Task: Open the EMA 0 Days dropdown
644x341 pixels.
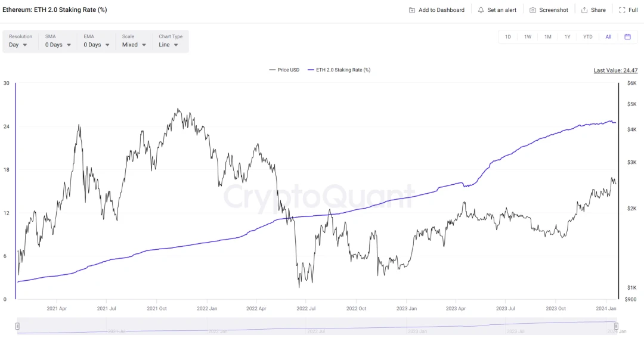Action: pos(97,45)
